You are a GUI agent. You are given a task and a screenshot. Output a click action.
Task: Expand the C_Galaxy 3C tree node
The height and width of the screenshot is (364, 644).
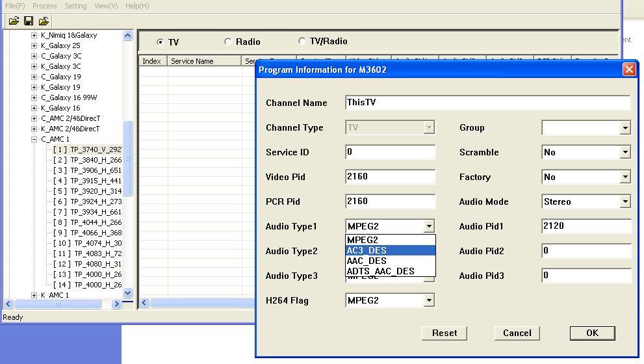tap(34, 56)
